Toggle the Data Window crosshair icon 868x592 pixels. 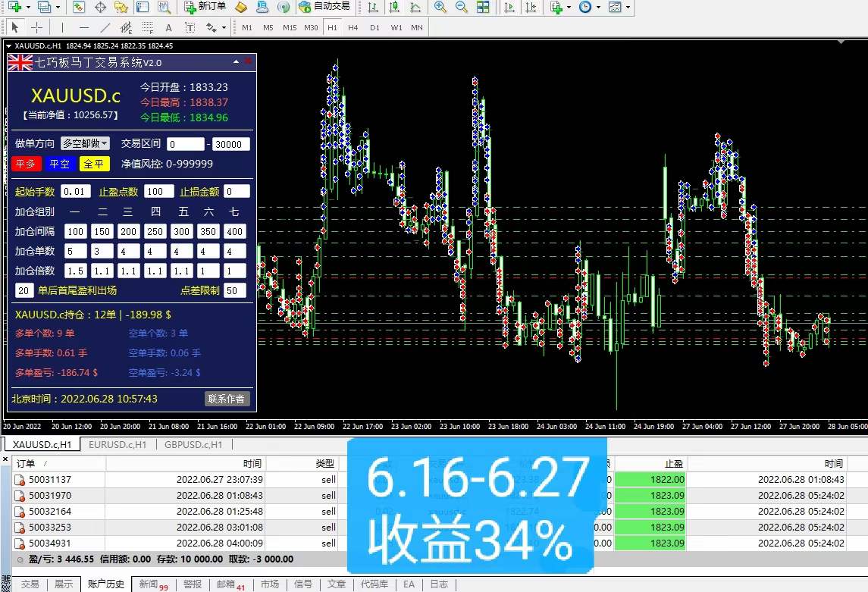100,7
